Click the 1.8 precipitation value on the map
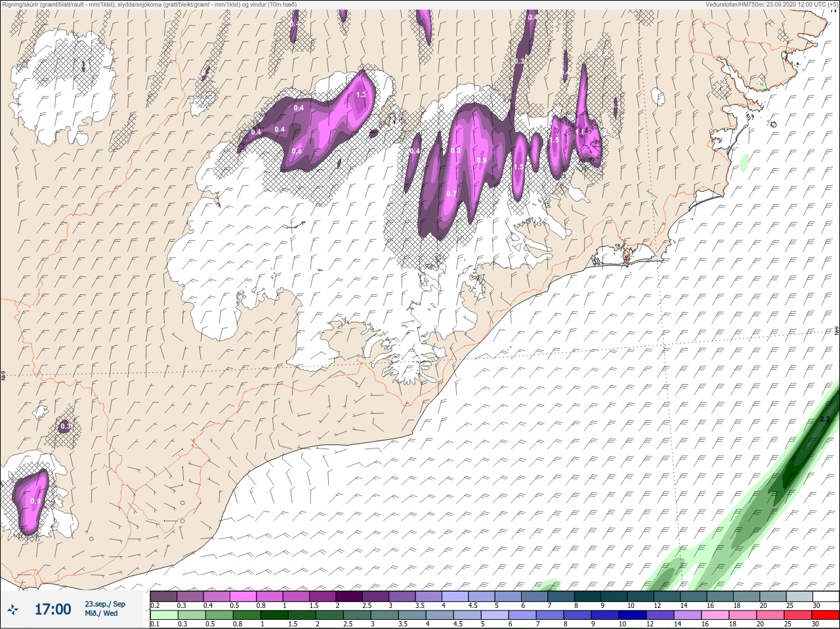The height and width of the screenshot is (629, 840). pyautogui.click(x=579, y=131)
